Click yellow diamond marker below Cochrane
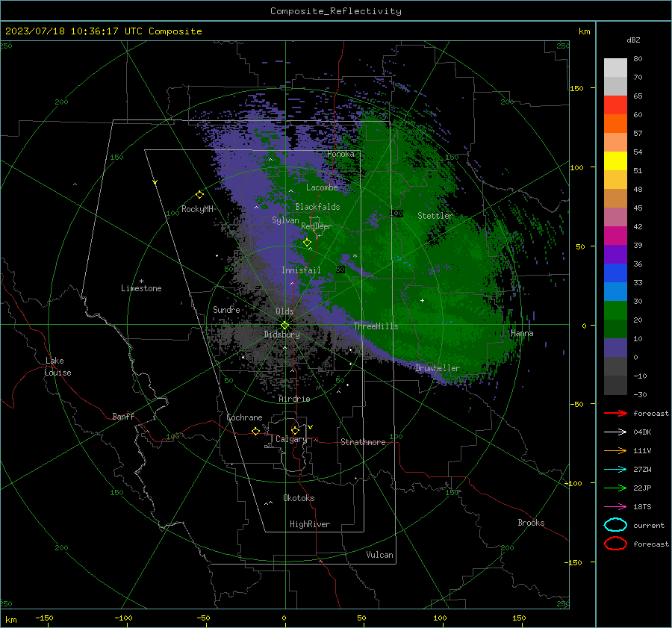This screenshot has height=628, width=672. (x=255, y=431)
